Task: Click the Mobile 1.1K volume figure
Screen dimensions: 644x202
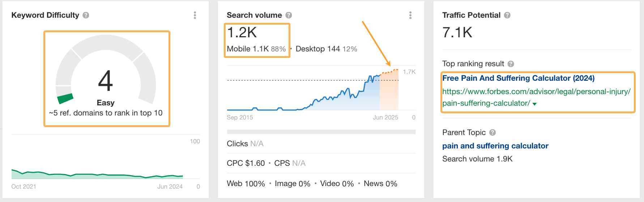Action: click(x=248, y=49)
